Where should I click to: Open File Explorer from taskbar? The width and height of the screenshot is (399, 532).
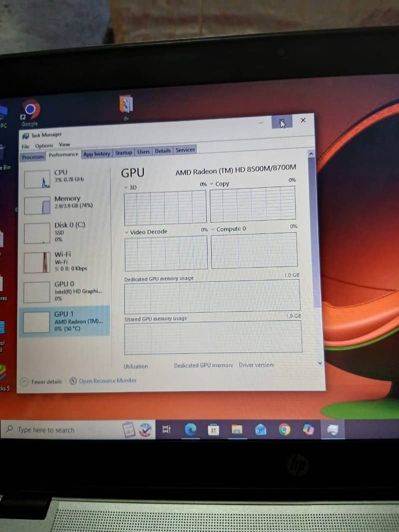pyautogui.click(x=237, y=430)
